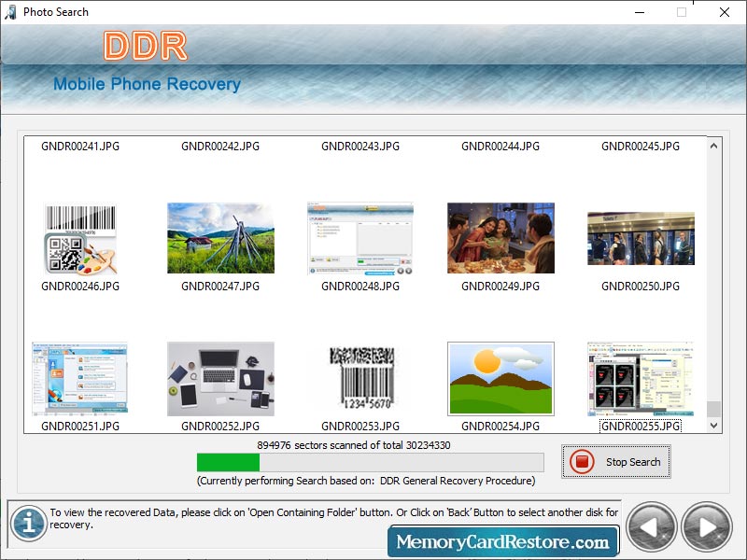Select the GNDR00253.JPG barcode 1234 5670 thumbnail

tap(361, 378)
